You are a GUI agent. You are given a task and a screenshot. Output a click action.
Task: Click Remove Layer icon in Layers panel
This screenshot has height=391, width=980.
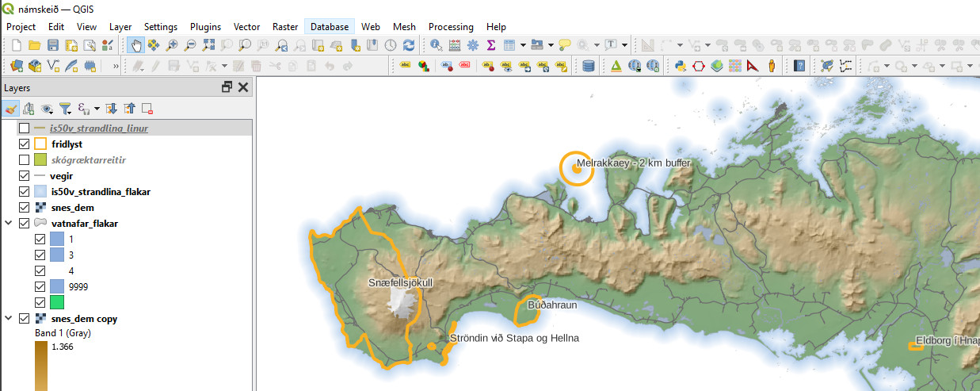click(147, 108)
